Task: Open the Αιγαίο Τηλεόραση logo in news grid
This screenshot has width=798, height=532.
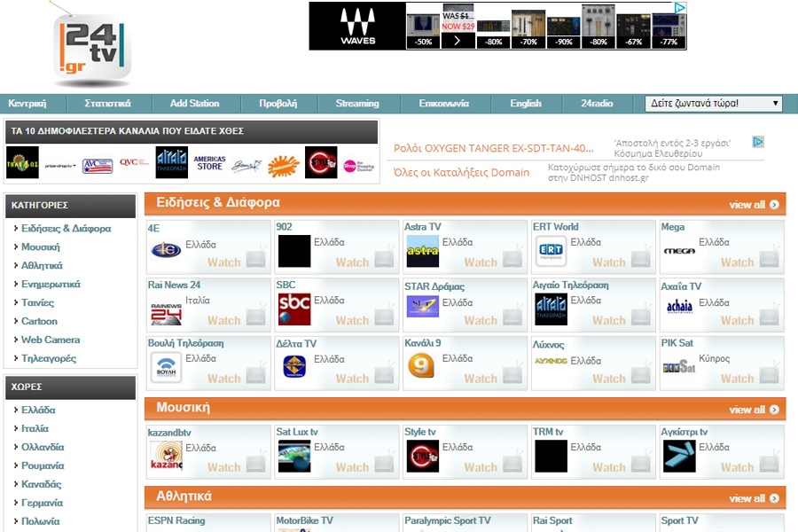Action: pos(552,309)
